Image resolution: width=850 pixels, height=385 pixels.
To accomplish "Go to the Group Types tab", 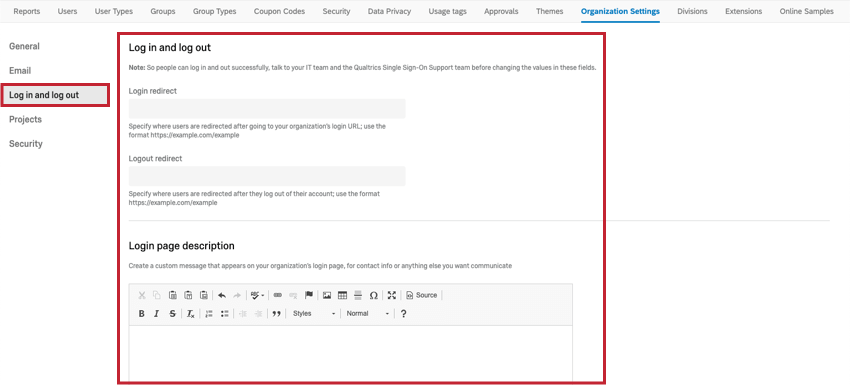I will point(215,11).
